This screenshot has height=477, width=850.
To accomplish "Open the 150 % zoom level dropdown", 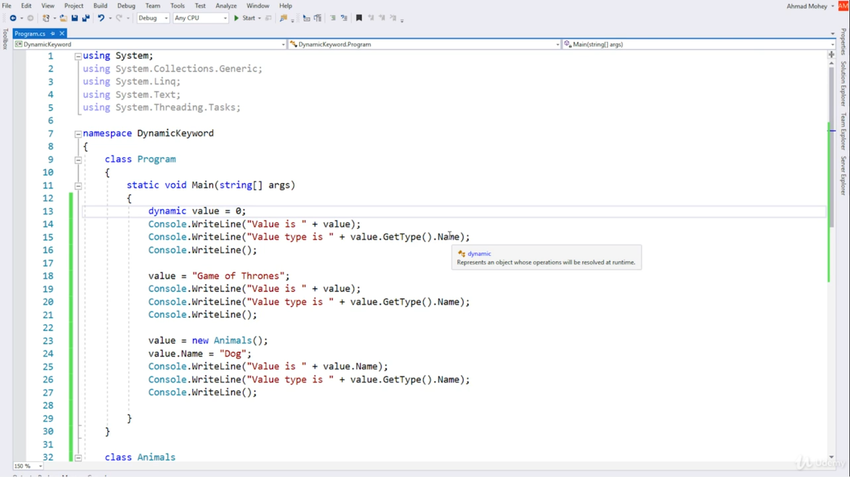I will (x=28, y=466).
